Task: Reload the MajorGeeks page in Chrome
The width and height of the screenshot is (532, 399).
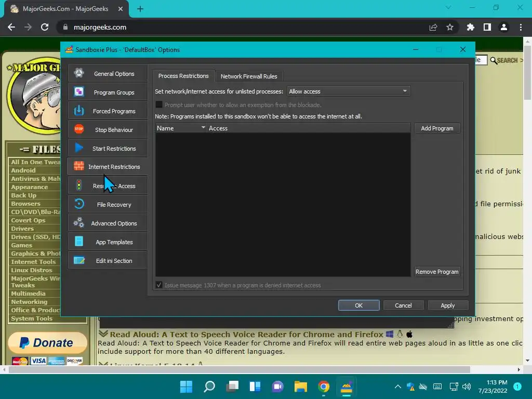Action: [45, 27]
